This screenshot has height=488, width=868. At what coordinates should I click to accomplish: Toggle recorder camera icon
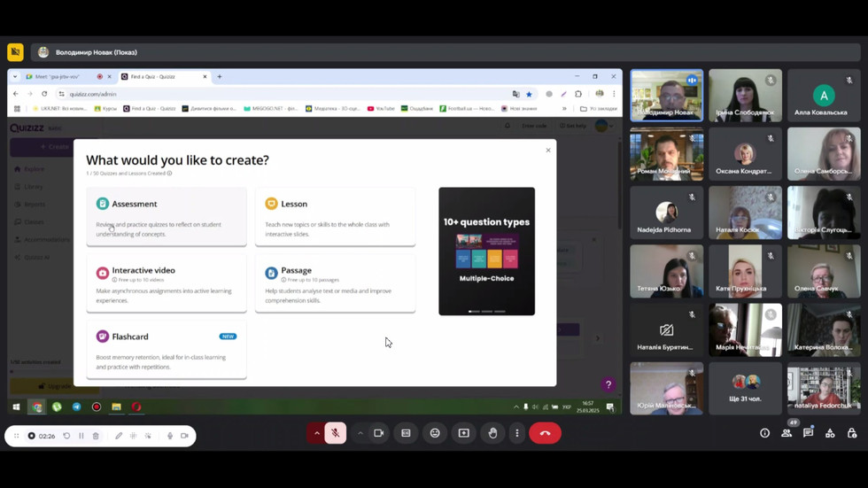pyautogui.click(x=184, y=436)
